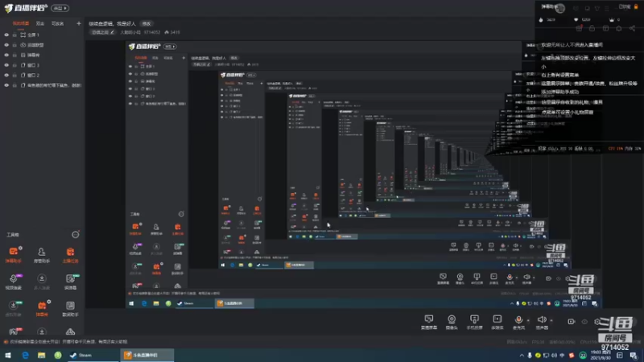Lock the 全屏 1 source
Image resolution: width=644 pixels, height=362 pixels.
[x=14, y=35]
